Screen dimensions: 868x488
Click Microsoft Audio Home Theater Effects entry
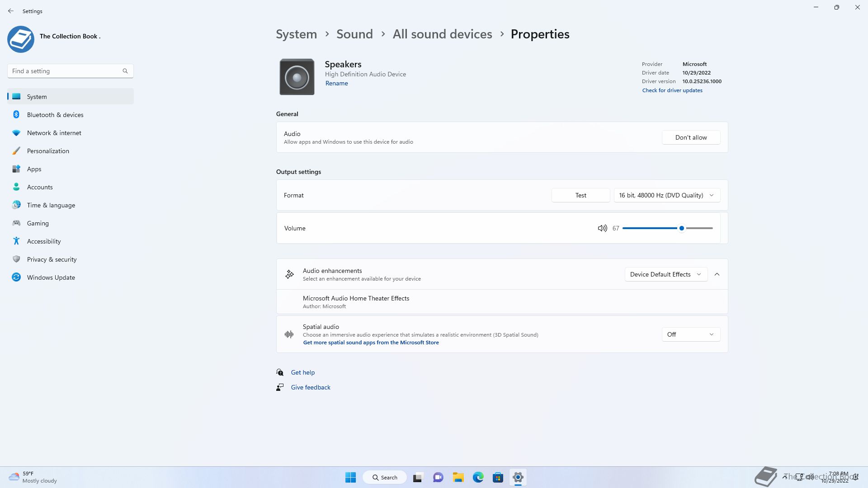point(502,302)
